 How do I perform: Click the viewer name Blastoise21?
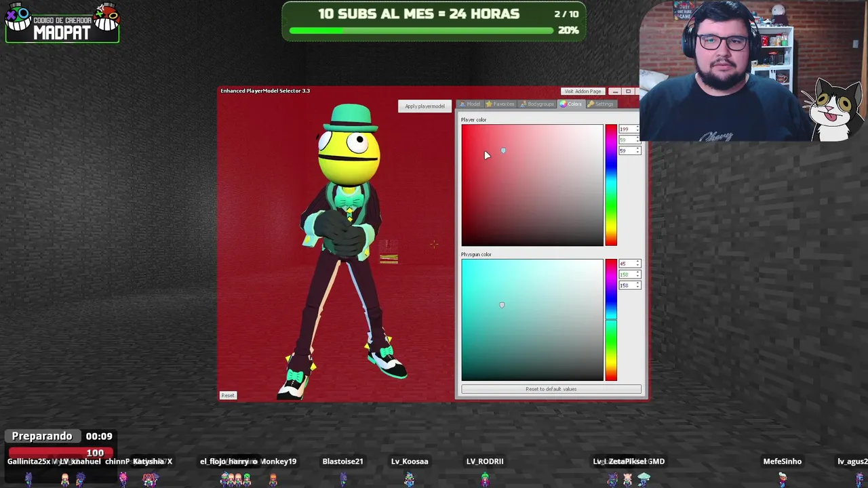point(342,462)
